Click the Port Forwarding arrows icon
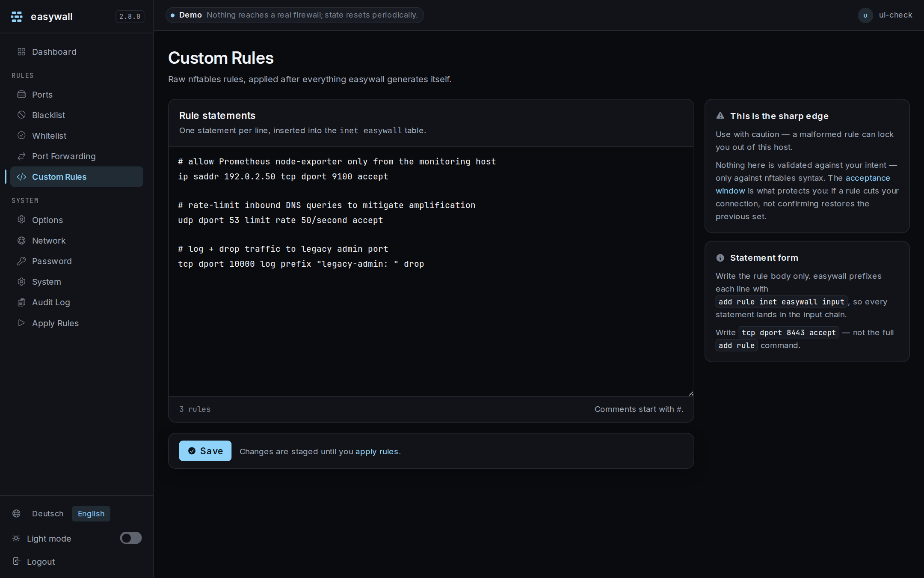 coord(21,156)
